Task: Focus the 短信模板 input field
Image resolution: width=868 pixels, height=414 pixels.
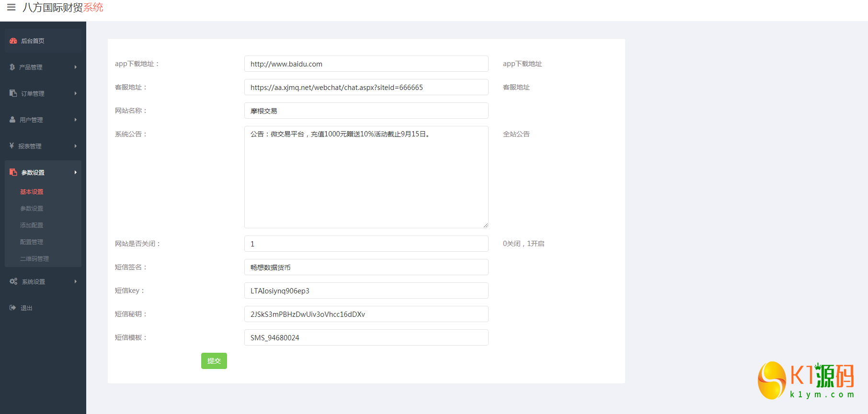Action: coord(366,337)
